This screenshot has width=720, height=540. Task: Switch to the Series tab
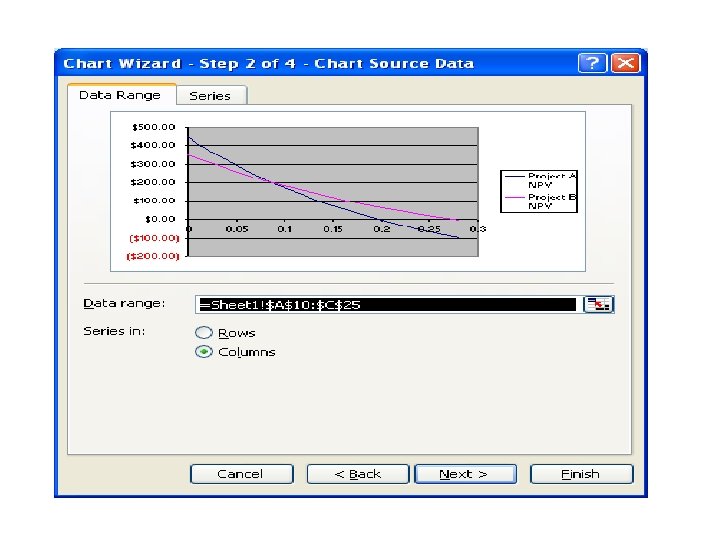click(x=211, y=96)
